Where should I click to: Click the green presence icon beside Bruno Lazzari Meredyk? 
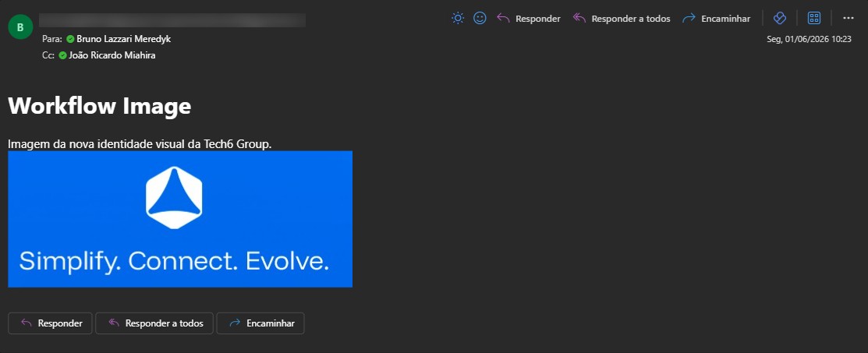[x=70, y=39]
